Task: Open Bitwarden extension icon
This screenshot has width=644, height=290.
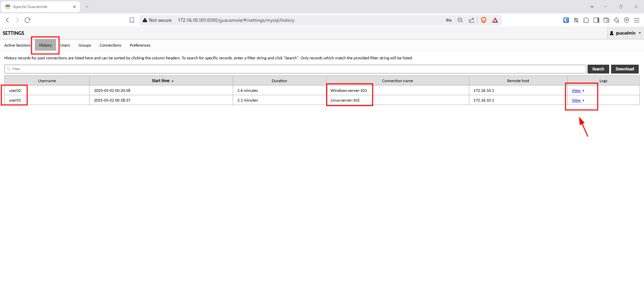Action: click(x=566, y=20)
